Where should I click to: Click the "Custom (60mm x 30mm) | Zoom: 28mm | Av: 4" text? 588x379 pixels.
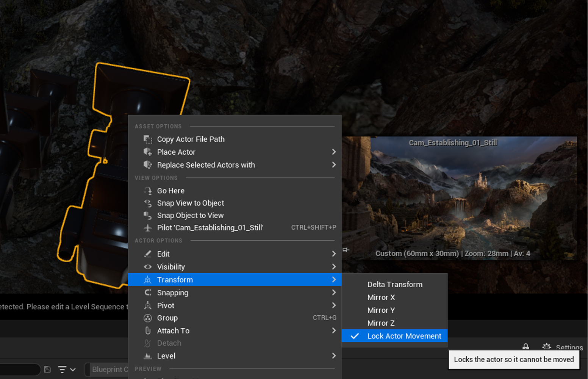pos(453,254)
